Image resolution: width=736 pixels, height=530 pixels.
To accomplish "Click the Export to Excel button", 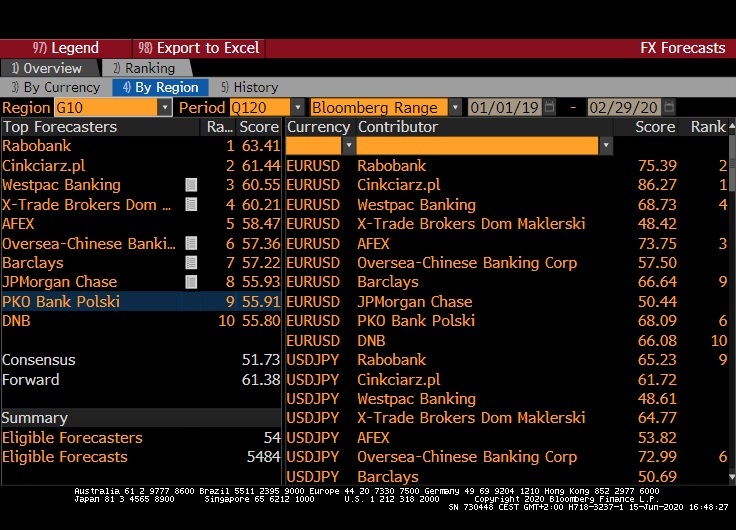I will click(x=200, y=48).
